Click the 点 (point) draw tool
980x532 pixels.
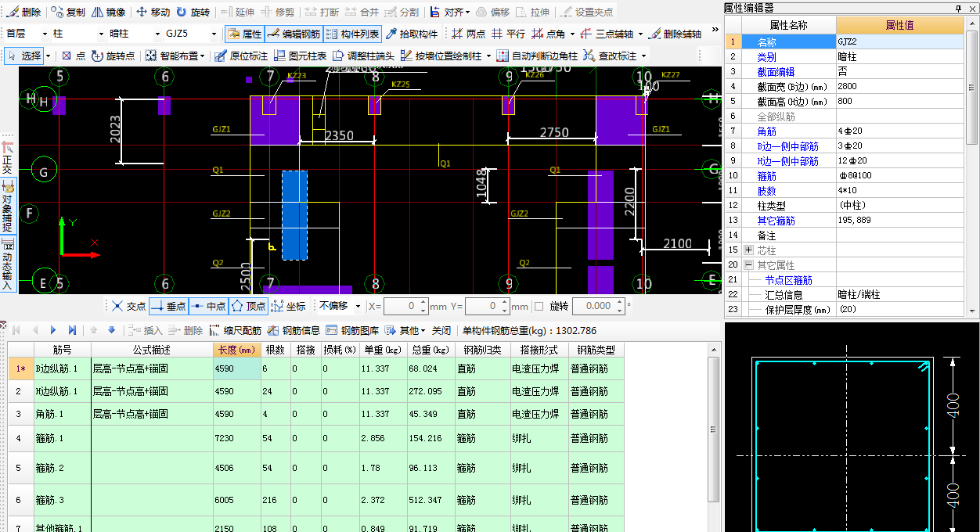pos(74,56)
